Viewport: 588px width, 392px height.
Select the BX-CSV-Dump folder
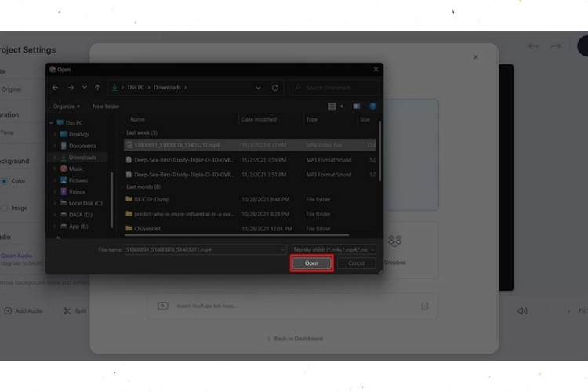pyautogui.click(x=249, y=199)
